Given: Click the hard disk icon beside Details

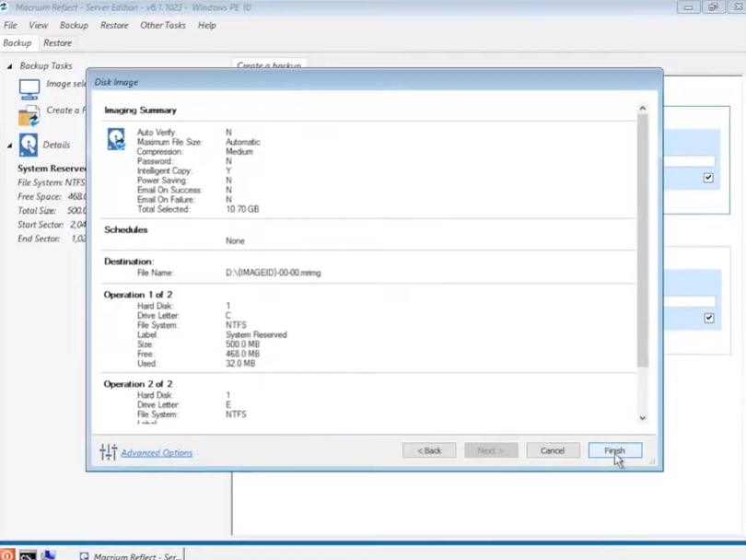Looking at the screenshot, I should [29, 144].
